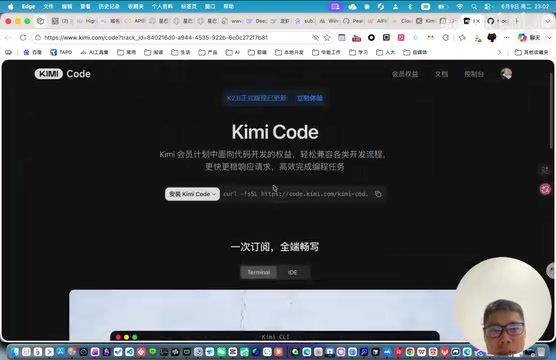Click the Bluetooth menu bar icon
The height and width of the screenshot is (360, 556).
pyautogui.click(x=410, y=6)
